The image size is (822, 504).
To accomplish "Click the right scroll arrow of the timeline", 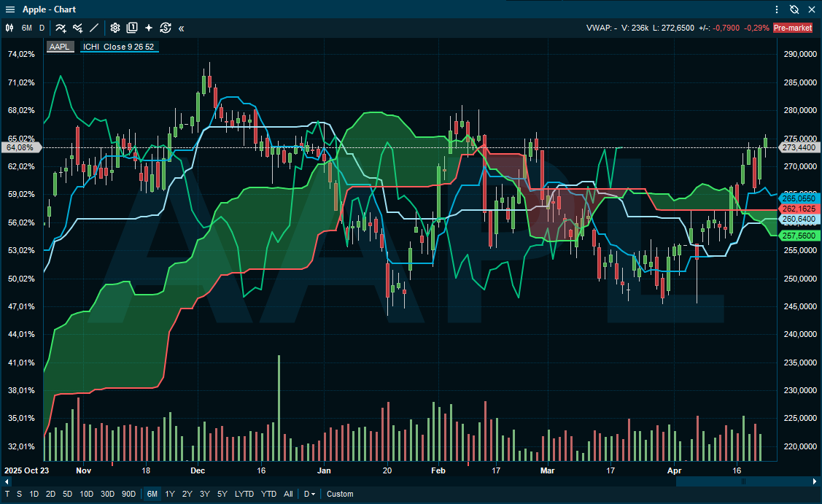I will (x=815, y=481).
